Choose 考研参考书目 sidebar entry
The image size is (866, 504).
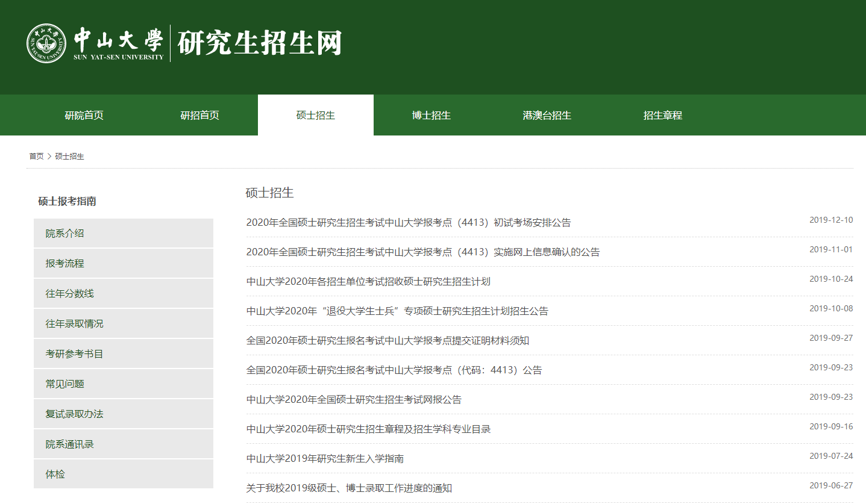point(124,353)
